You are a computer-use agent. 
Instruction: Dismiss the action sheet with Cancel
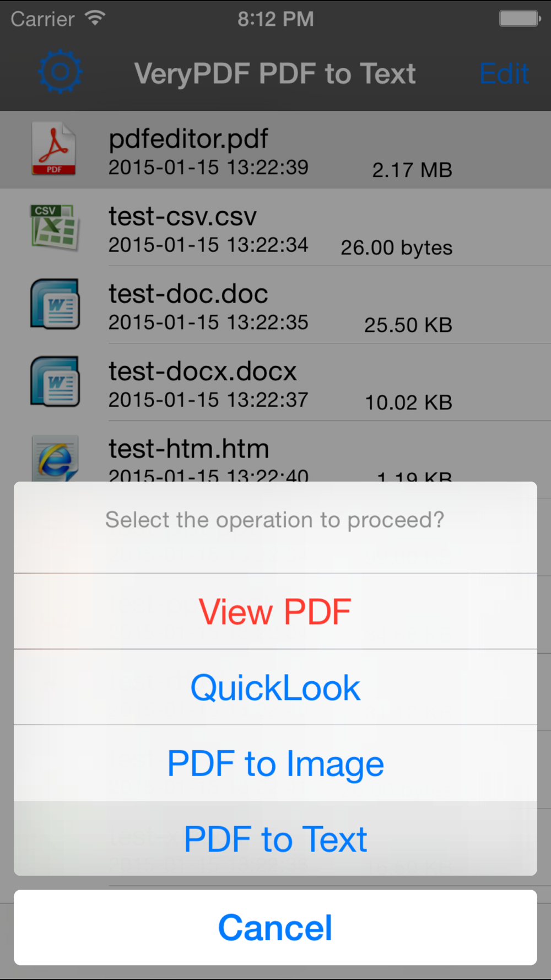[x=275, y=928]
